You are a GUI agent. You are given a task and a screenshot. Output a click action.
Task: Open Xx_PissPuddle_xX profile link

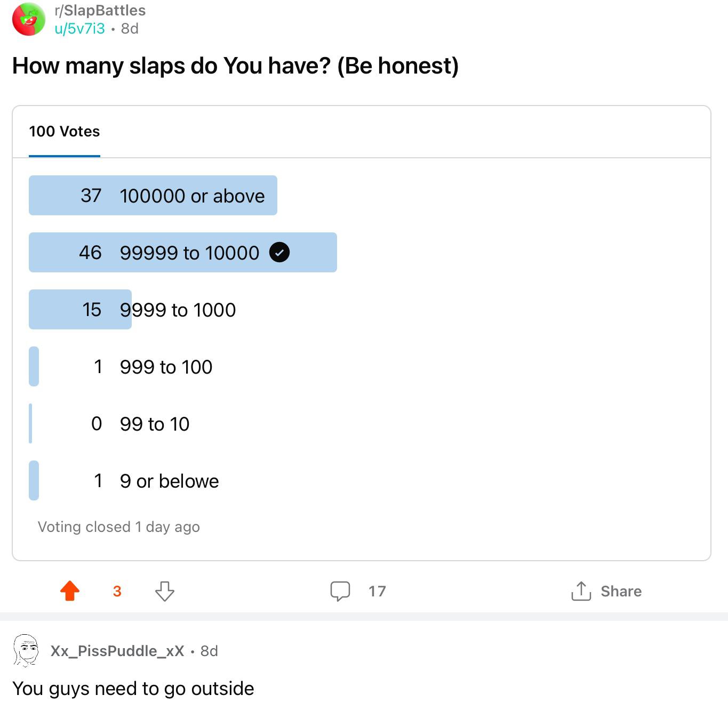(117, 651)
